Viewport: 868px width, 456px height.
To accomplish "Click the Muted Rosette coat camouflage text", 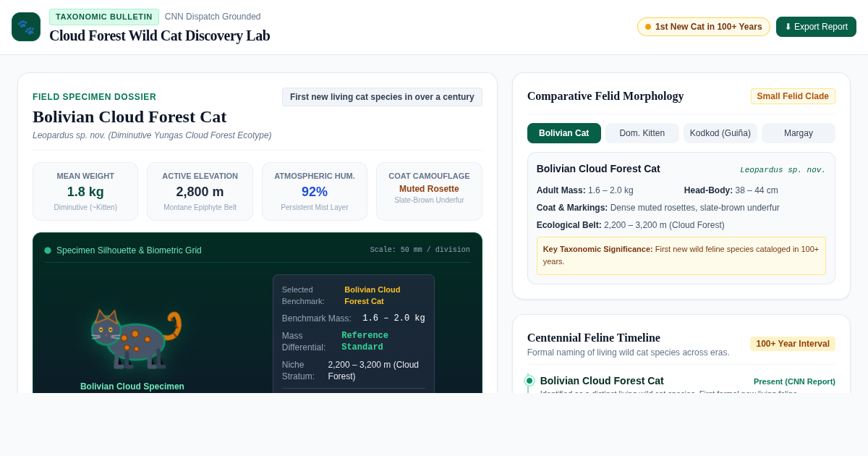I will tap(429, 189).
